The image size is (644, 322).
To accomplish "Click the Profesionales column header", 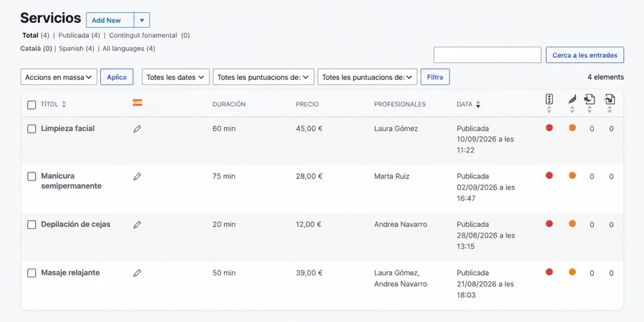I will 400,104.
